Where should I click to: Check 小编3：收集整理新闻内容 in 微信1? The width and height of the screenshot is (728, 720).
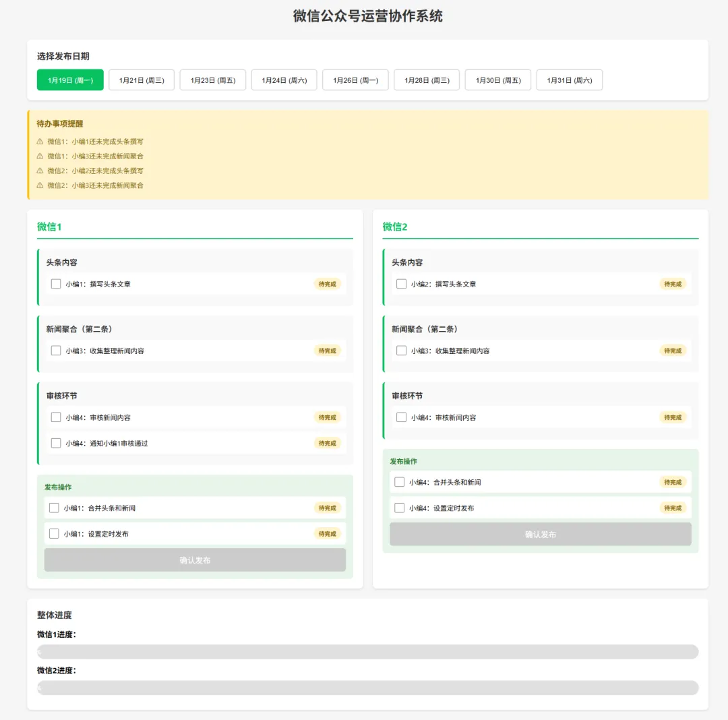click(56, 351)
